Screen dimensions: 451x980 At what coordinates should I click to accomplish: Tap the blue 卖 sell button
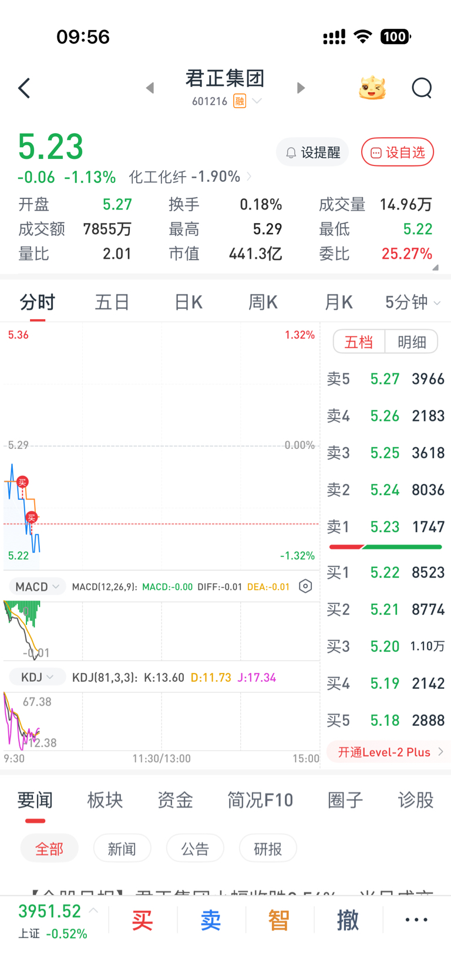click(x=211, y=920)
